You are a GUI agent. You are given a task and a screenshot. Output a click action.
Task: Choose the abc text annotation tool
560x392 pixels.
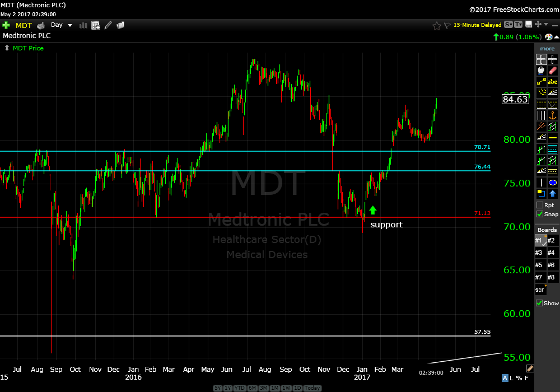(553, 82)
